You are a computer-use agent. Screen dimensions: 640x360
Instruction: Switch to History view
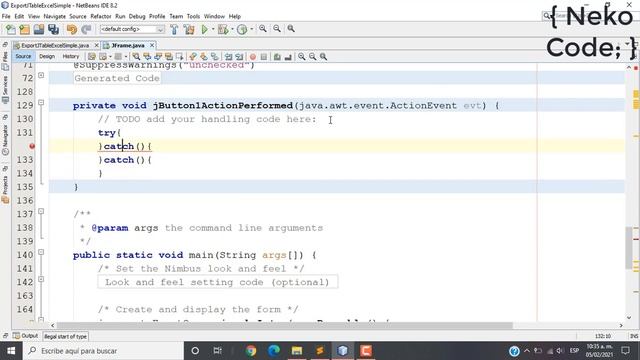pyautogui.click(x=71, y=57)
